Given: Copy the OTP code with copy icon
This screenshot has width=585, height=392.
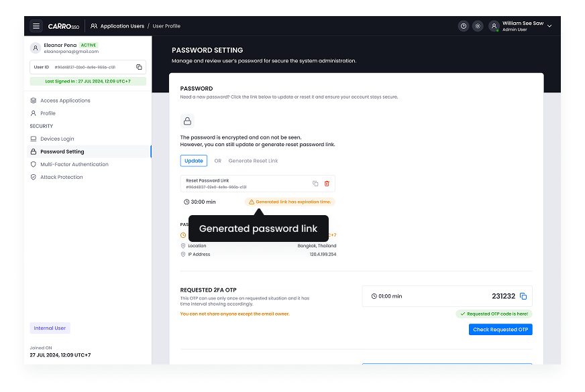Looking at the screenshot, I should coord(523,296).
